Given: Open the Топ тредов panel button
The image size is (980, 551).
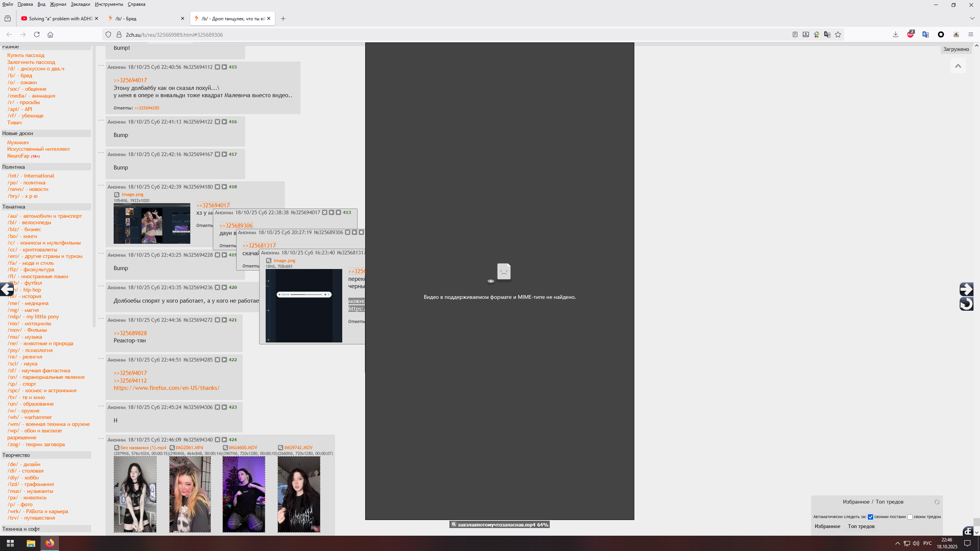Looking at the screenshot, I should coord(861,526).
